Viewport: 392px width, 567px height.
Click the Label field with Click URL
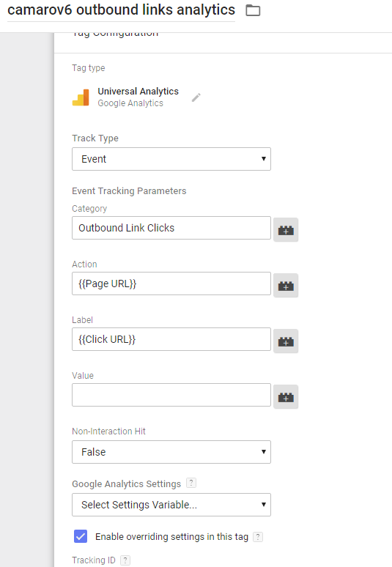click(171, 339)
